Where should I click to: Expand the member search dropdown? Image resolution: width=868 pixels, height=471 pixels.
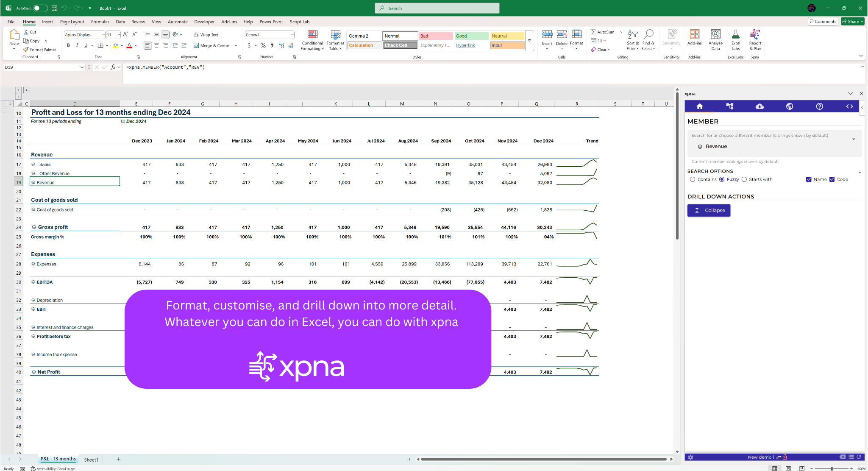tap(854, 139)
